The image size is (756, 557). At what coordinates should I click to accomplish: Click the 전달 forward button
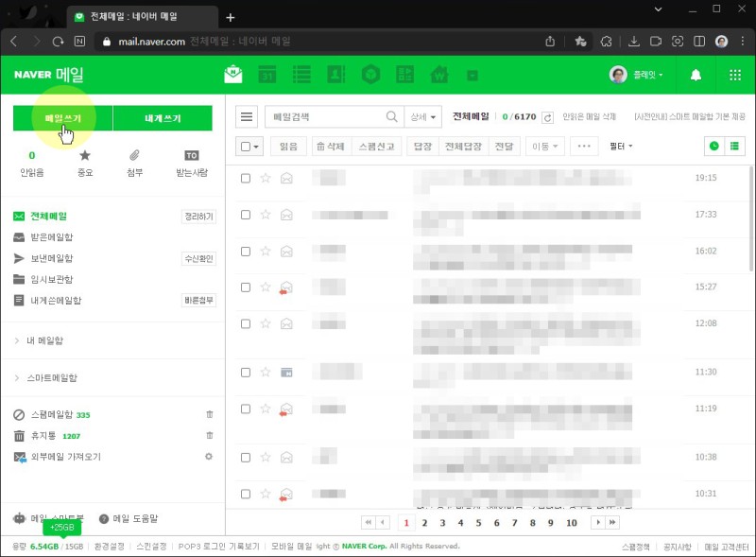(x=505, y=147)
